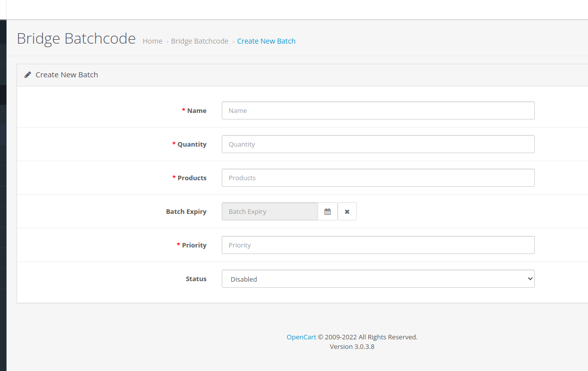Viewport: 588px width, 371px height.
Task: Open the Batch Expiry calendar picker
Action: click(328, 211)
